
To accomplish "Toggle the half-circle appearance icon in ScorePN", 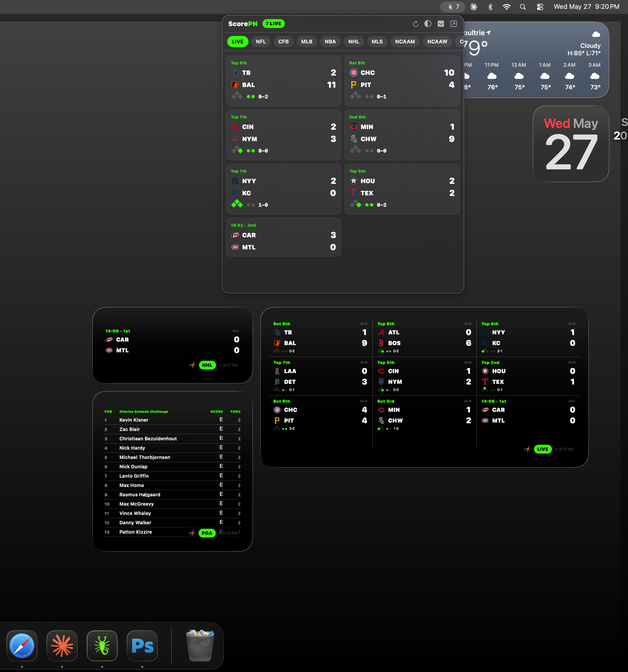I will coord(428,24).
